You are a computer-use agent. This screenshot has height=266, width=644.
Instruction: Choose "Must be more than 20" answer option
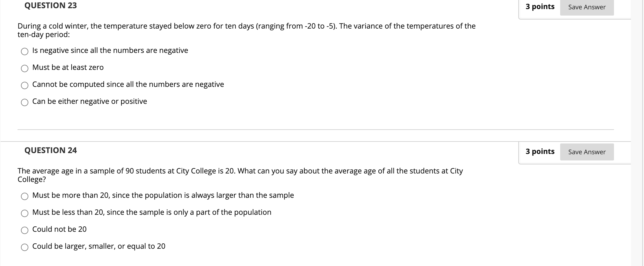coord(163,195)
